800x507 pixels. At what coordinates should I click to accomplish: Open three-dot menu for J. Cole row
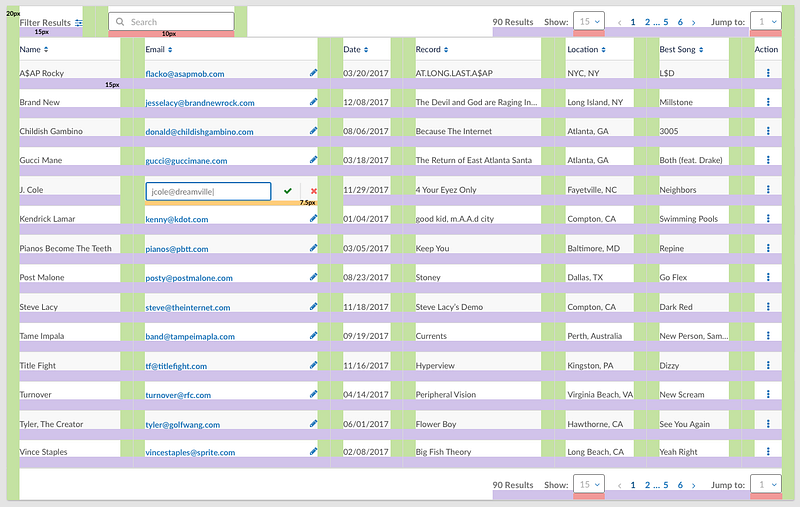coord(768,190)
